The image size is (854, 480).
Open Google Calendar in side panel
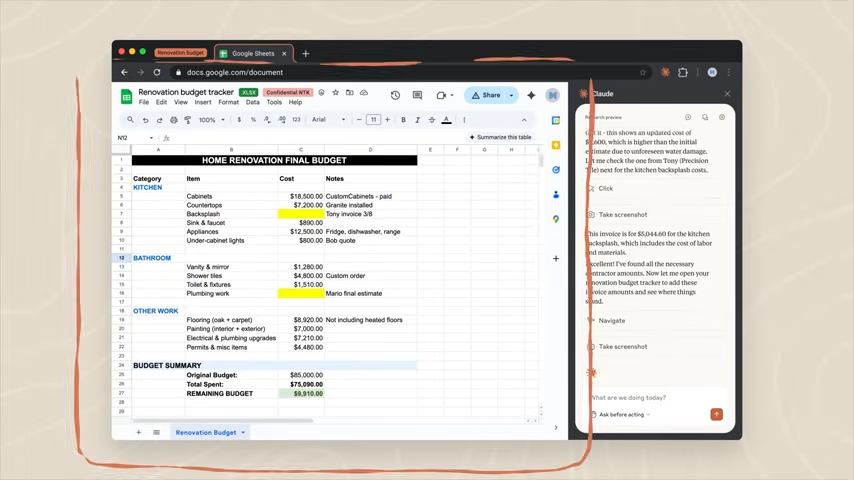click(x=556, y=120)
